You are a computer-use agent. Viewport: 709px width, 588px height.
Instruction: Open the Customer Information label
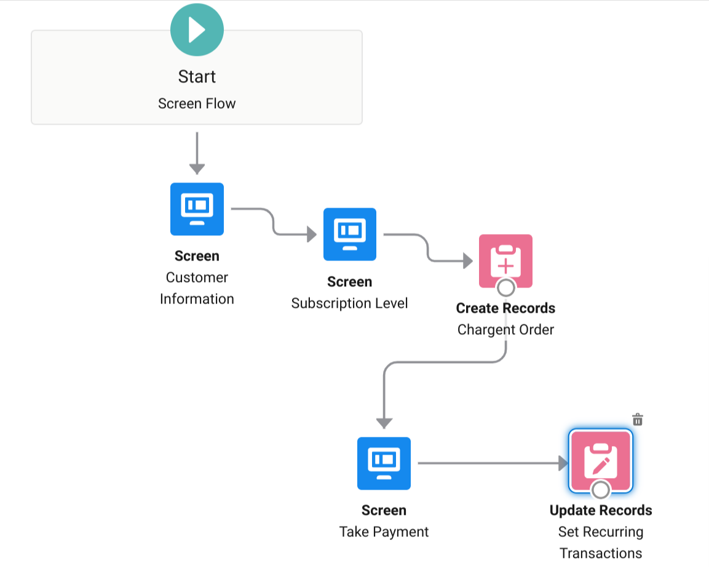(197, 288)
